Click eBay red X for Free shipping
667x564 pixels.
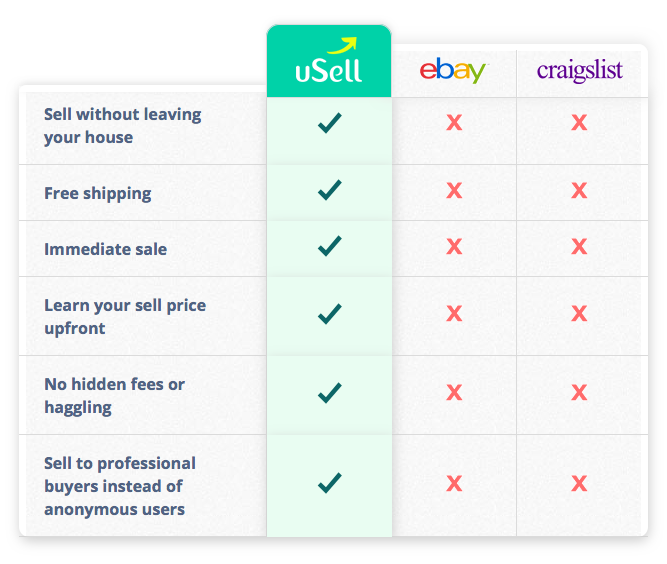pyautogui.click(x=454, y=191)
